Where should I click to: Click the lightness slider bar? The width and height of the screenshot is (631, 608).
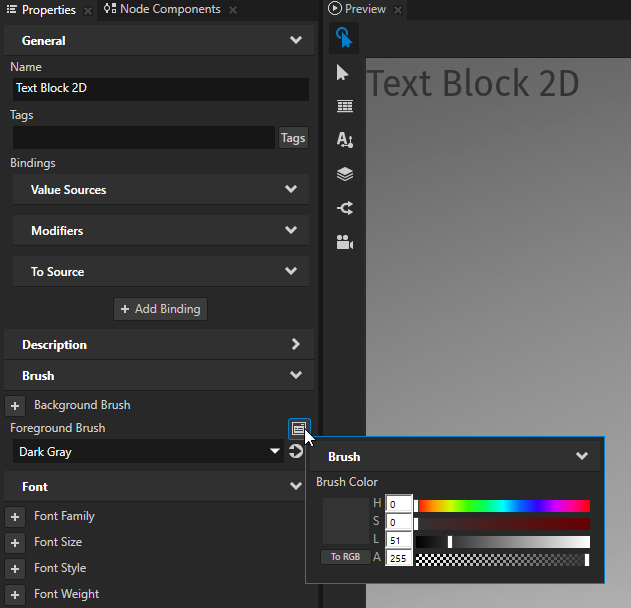503,542
